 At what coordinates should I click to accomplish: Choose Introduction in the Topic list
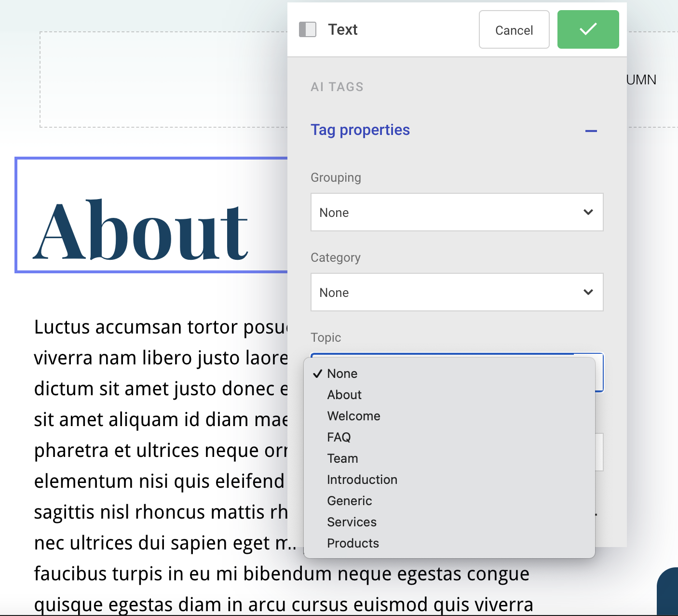point(449,480)
